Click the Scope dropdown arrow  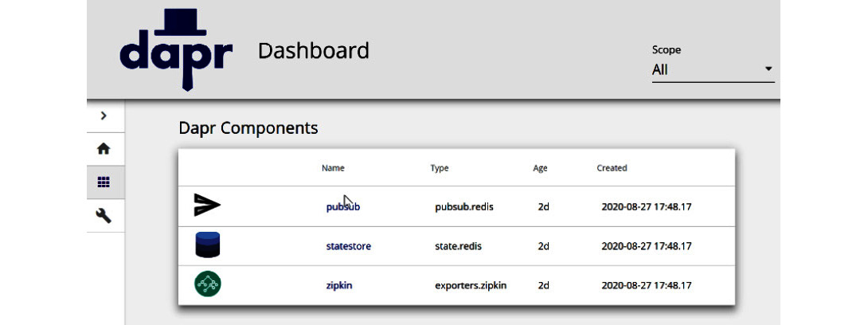pos(768,69)
